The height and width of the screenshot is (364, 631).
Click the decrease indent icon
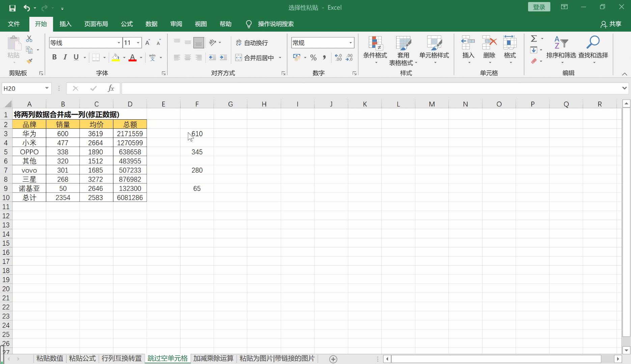click(213, 58)
